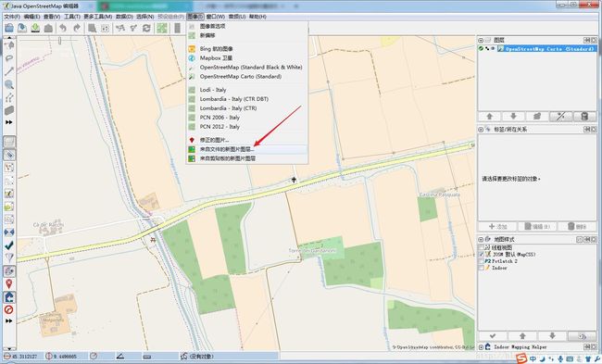
Task: Click the Delete layer trash icon
Action: click(584, 117)
